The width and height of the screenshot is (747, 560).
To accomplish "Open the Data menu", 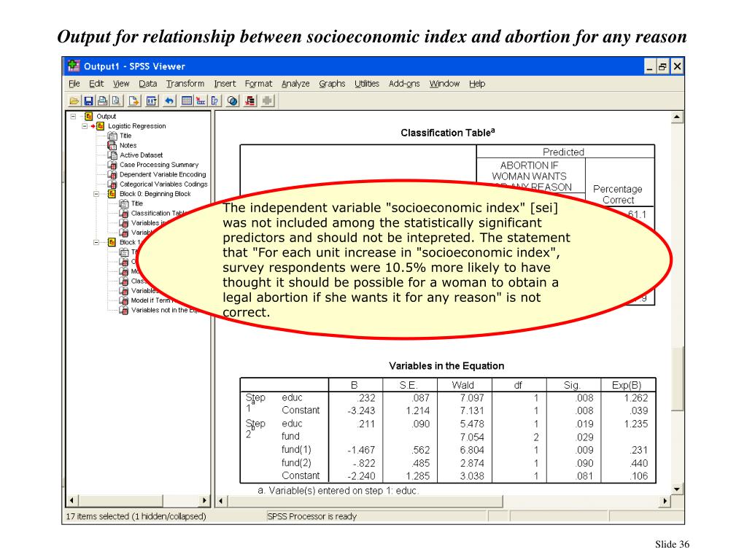I will pyautogui.click(x=147, y=84).
